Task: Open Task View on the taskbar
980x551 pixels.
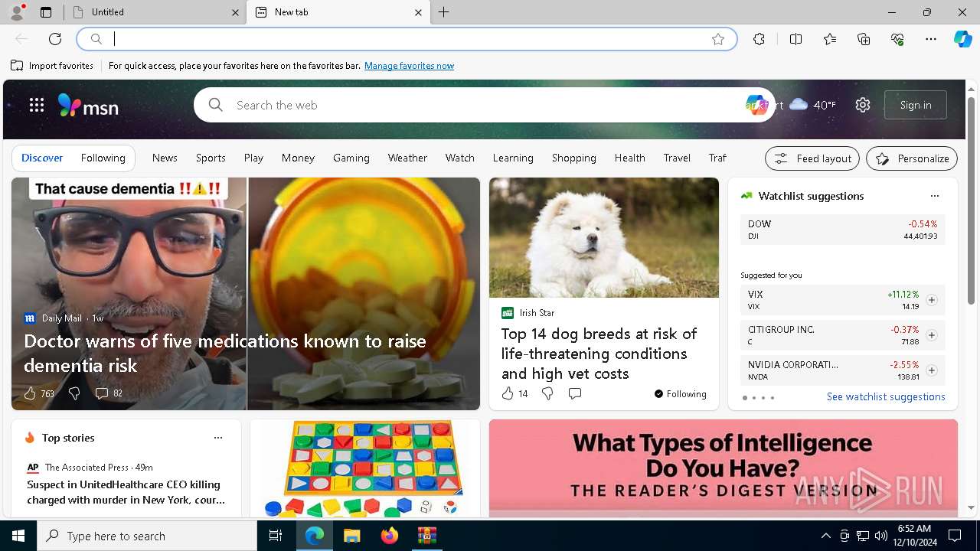Action: pyautogui.click(x=276, y=536)
